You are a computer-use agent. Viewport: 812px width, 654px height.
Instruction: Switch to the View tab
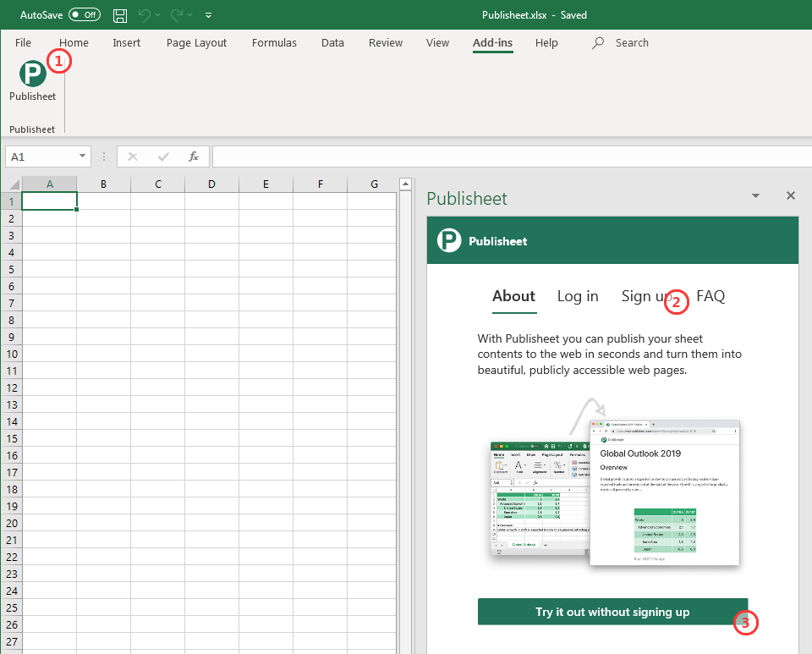tap(437, 42)
